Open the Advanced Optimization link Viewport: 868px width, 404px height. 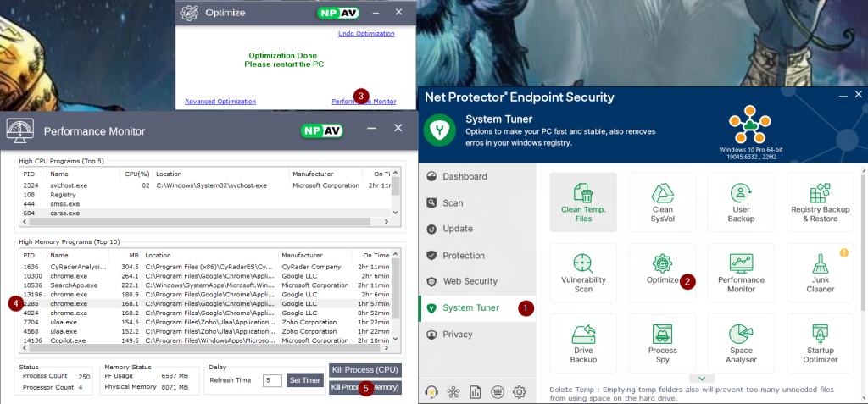click(x=220, y=102)
